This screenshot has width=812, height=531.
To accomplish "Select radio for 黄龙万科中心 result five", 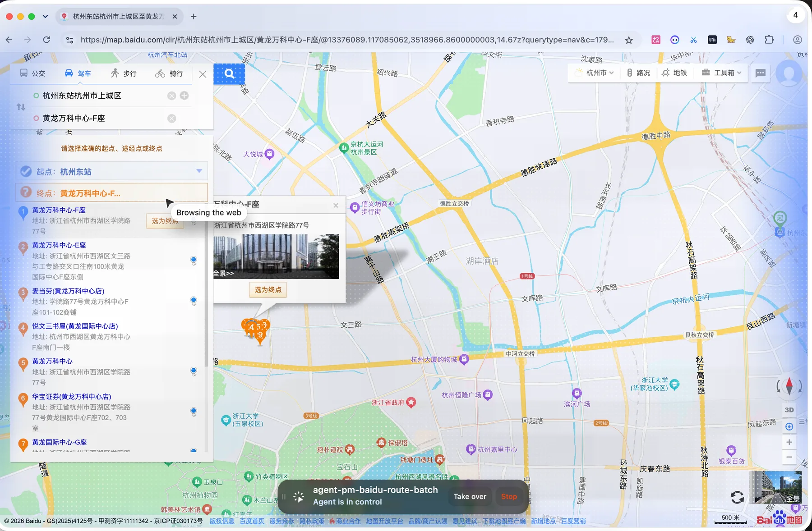I will pyautogui.click(x=194, y=371).
